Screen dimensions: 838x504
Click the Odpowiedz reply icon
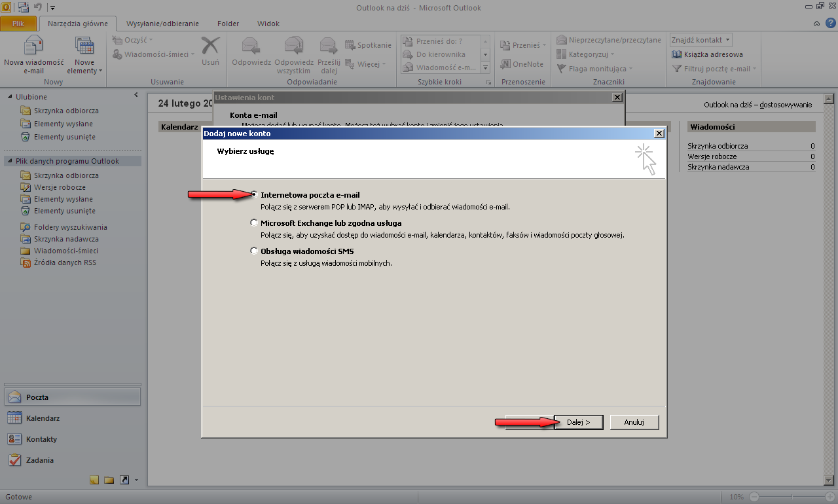pos(251,51)
